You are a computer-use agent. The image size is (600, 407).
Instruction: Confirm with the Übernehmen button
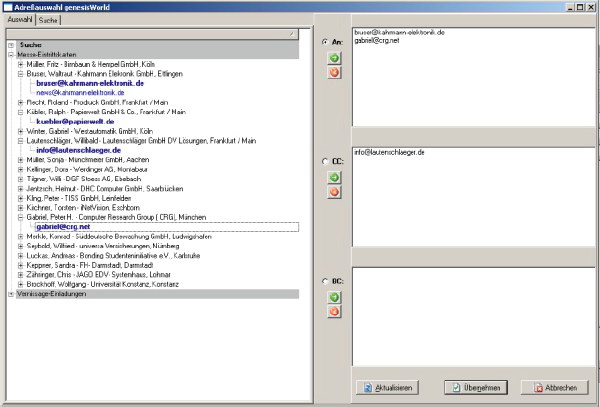(x=476, y=387)
